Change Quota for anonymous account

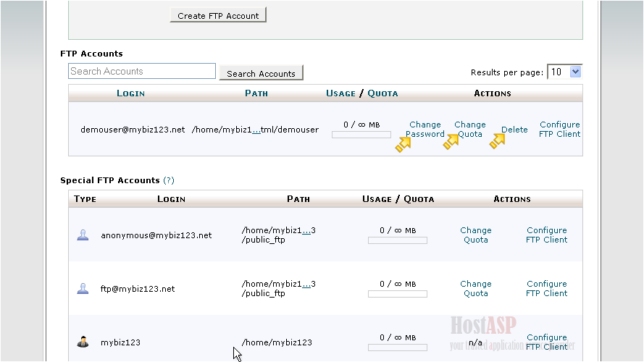[x=475, y=235]
